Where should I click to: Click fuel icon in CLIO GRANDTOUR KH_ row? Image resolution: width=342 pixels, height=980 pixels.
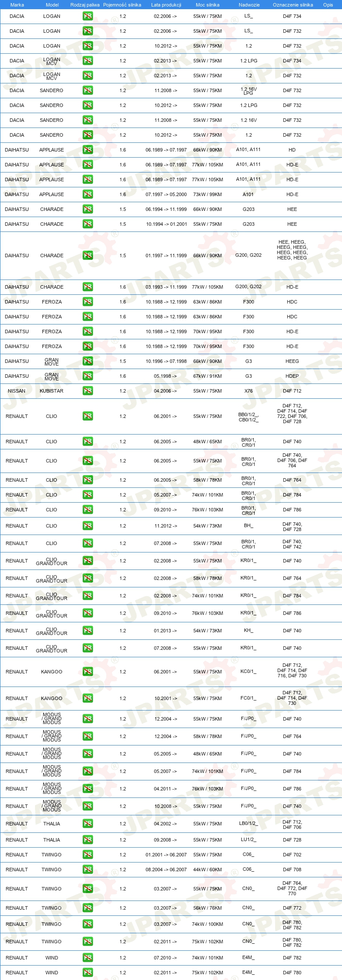click(x=87, y=631)
